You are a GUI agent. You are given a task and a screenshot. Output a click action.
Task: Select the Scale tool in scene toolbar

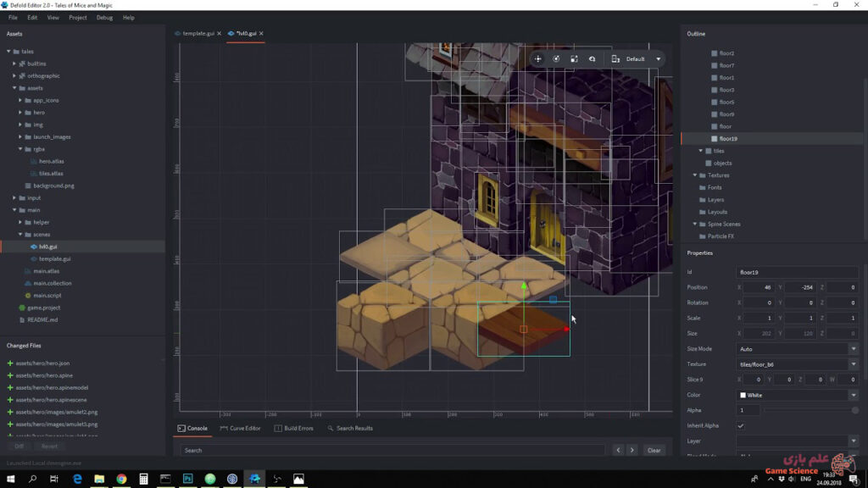coord(574,58)
